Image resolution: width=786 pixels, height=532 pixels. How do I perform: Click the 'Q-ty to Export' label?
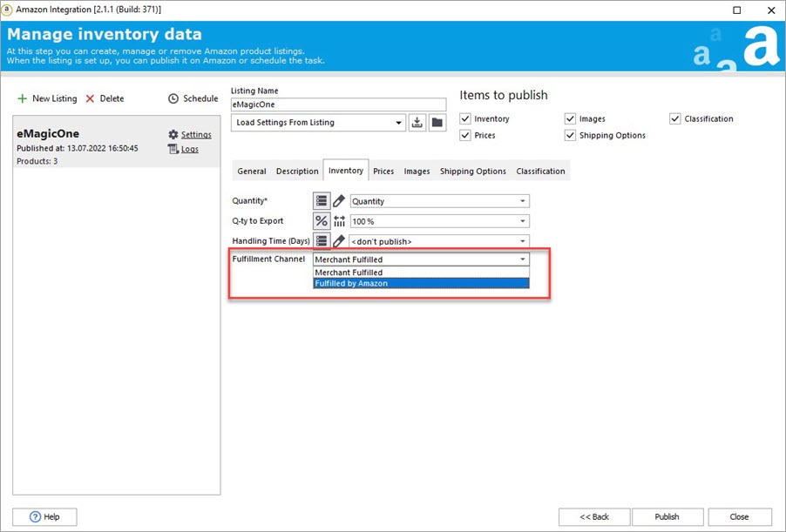(258, 221)
